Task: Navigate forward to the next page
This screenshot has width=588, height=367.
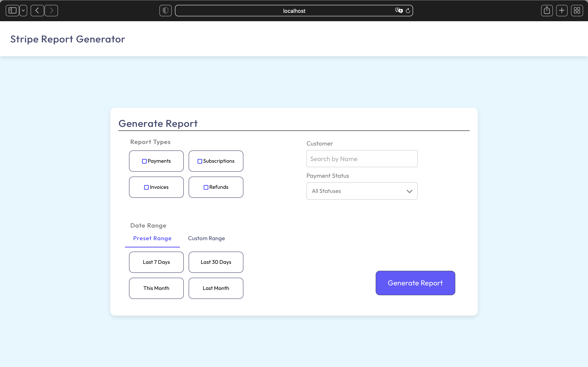Action: 51,10
